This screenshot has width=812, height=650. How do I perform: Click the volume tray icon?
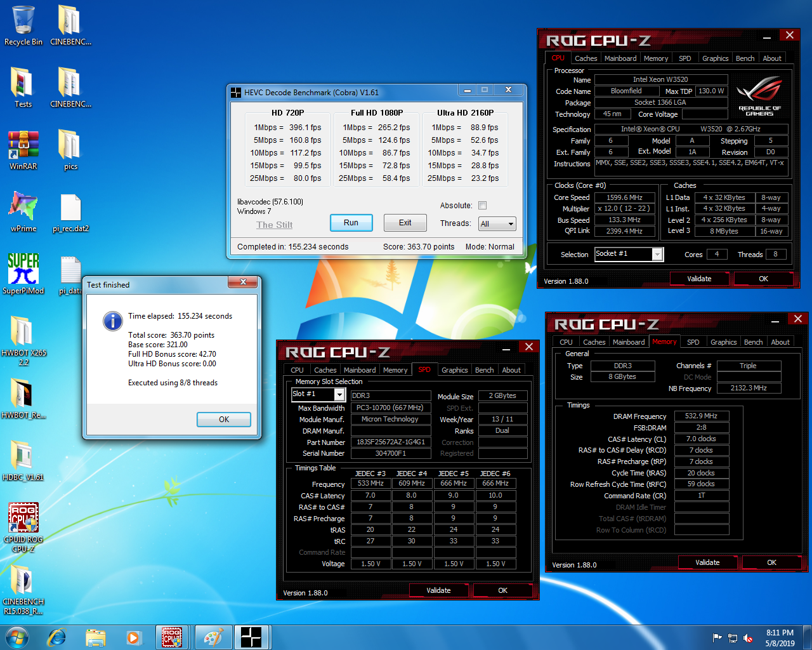coord(748,638)
